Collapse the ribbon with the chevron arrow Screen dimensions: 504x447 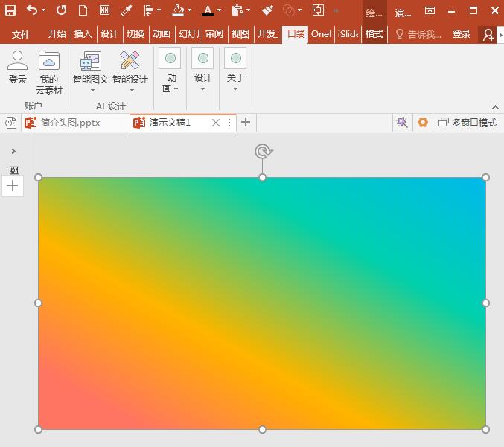(495, 107)
